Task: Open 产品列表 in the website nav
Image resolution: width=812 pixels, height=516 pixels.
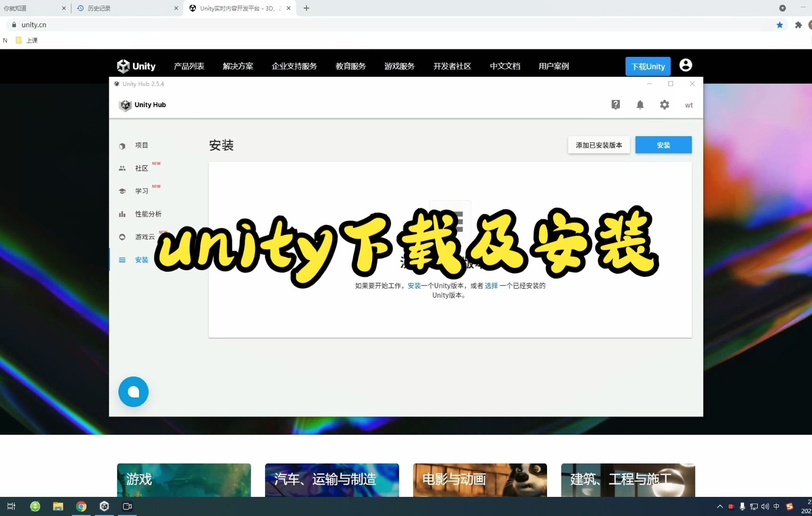Action: pyautogui.click(x=189, y=66)
